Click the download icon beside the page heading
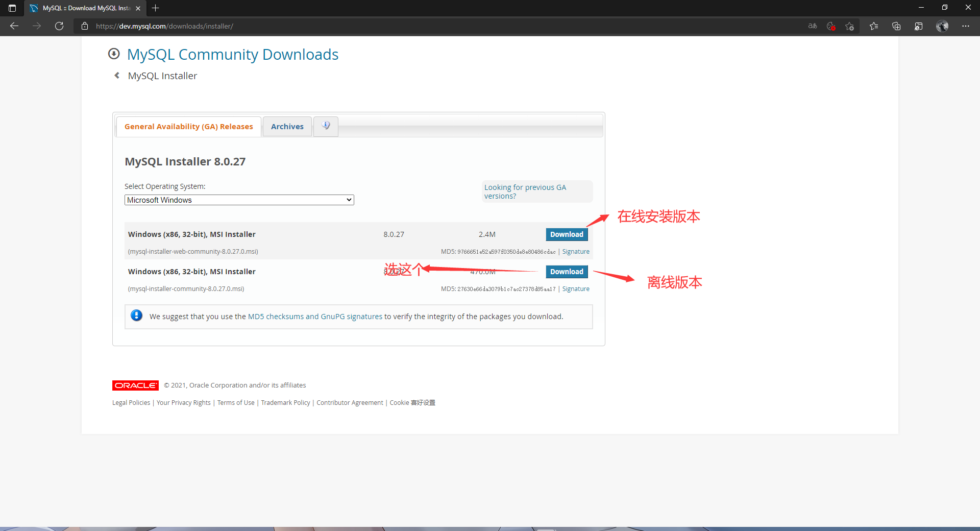The height and width of the screenshot is (531, 980). click(114, 54)
